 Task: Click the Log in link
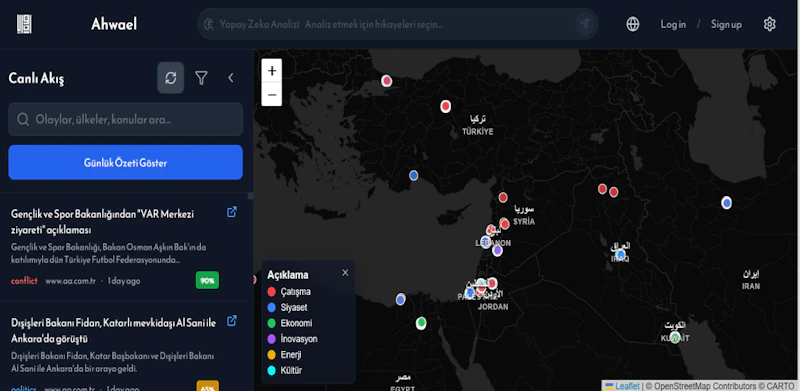click(x=673, y=24)
